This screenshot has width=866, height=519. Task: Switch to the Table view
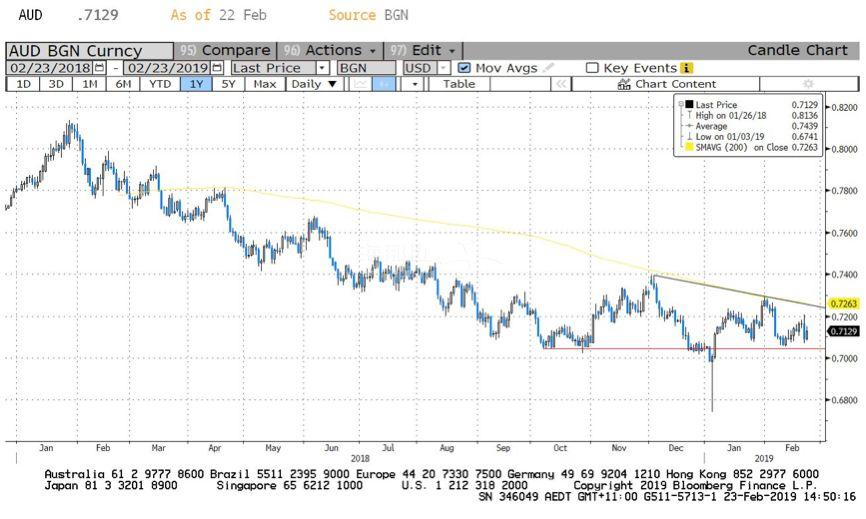coord(459,84)
